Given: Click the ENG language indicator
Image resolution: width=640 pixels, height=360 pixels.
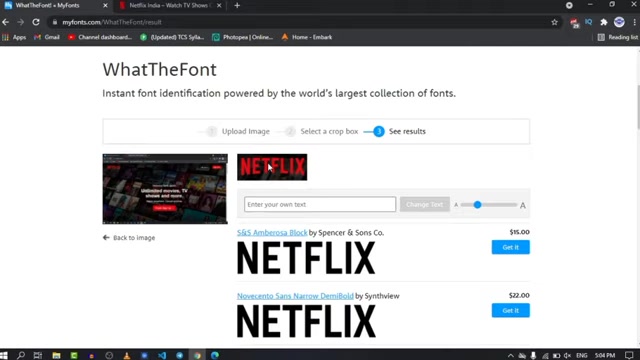Looking at the screenshot, I should tap(582, 356).
